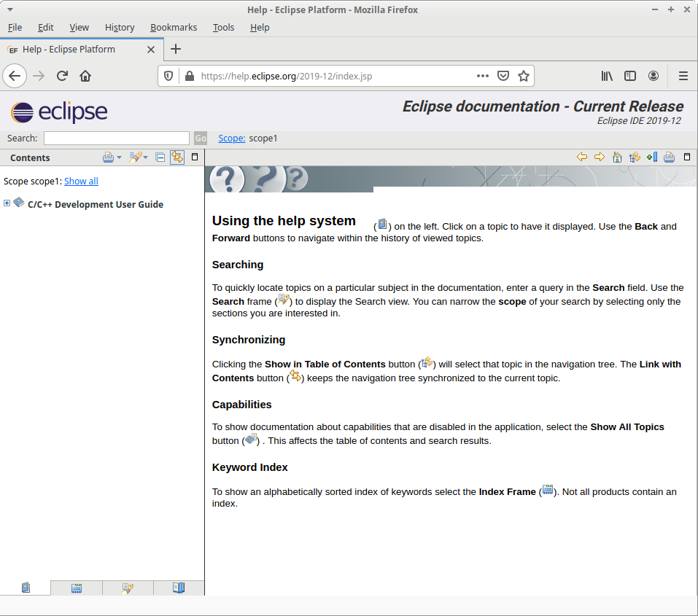The width and height of the screenshot is (698, 616).
Task: Print the page via content toolbar printer icon
Action: point(669,157)
